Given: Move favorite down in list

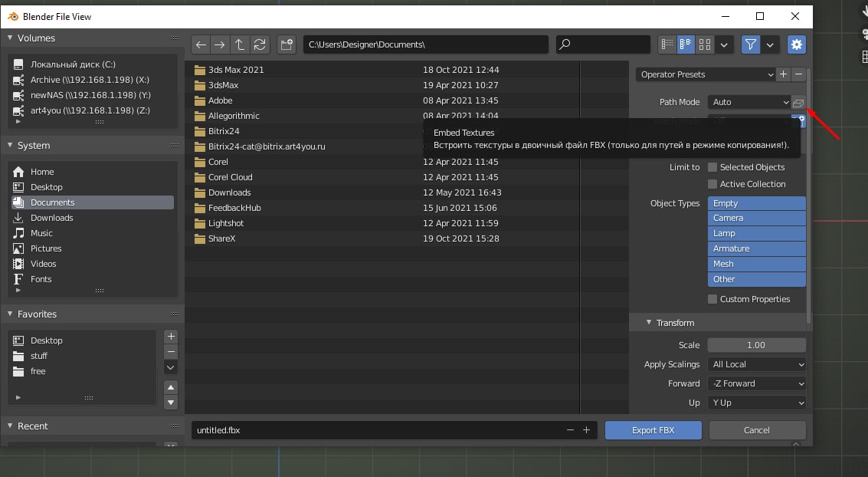Looking at the screenshot, I should (x=171, y=403).
